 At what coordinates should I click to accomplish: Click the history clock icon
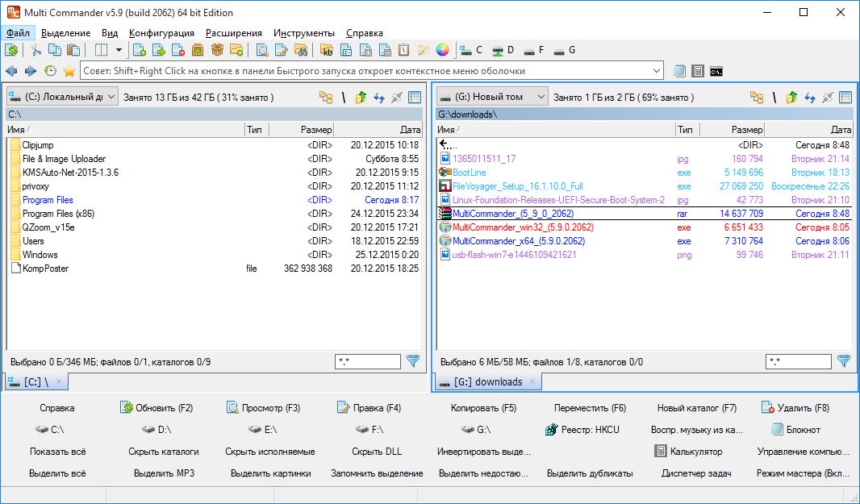point(50,71)
